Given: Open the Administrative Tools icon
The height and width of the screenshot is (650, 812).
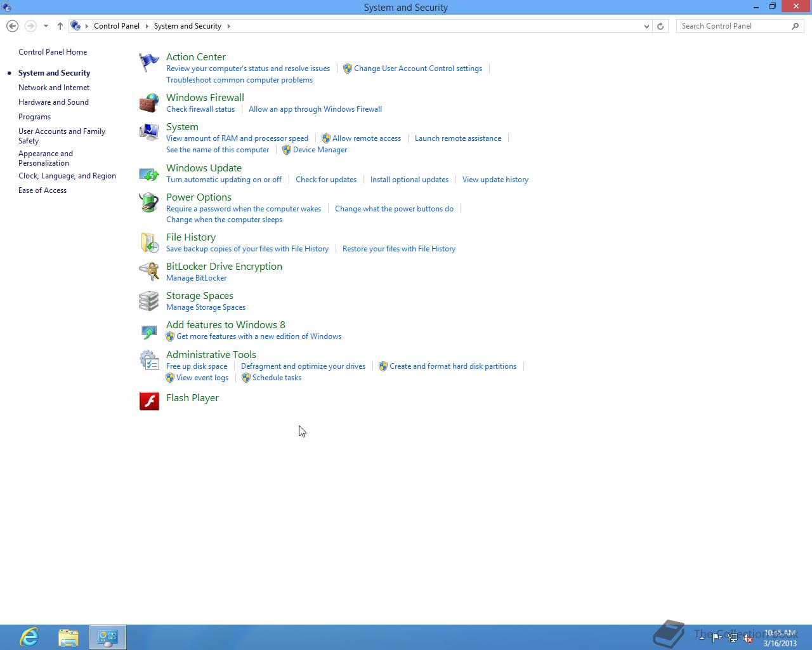Looking at the screenshot, I should point(149,360).
